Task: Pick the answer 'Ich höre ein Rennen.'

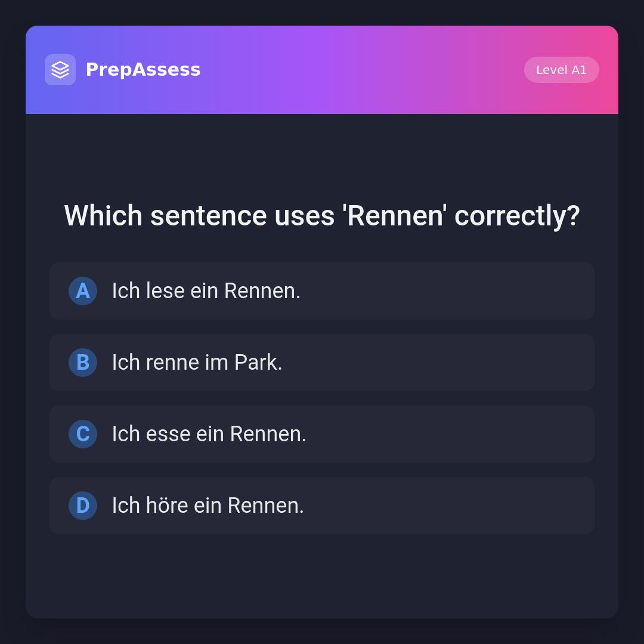Action: click(x=322, y=506)
